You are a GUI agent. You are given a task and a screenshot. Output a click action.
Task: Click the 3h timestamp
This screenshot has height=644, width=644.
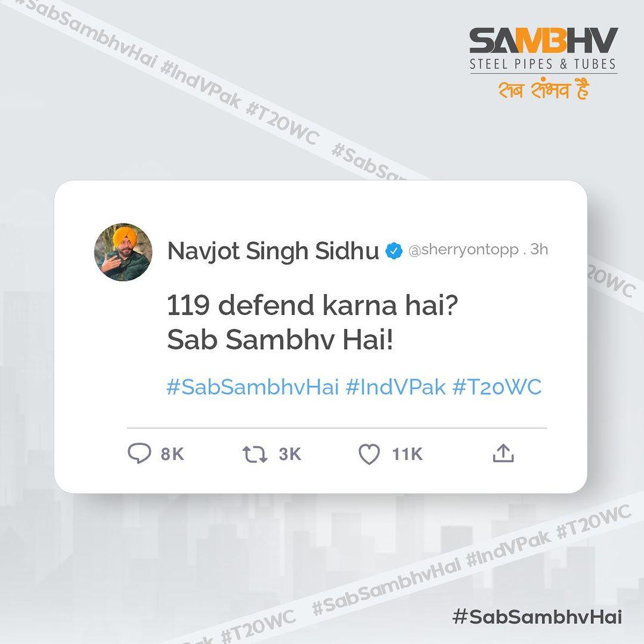pyautogui.click(x=539, y=249)
